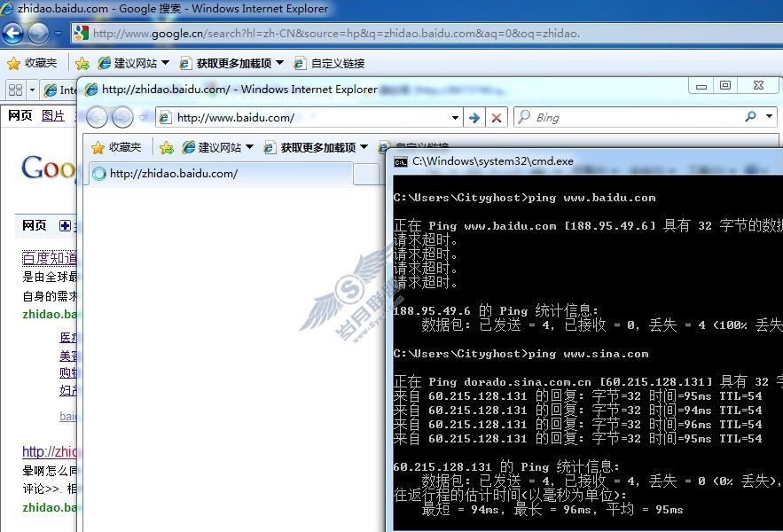This screenshot has height=532, width=783.
Task: Click 自定义链接 in the rear window's favorites bar
Action: [330, 64]
